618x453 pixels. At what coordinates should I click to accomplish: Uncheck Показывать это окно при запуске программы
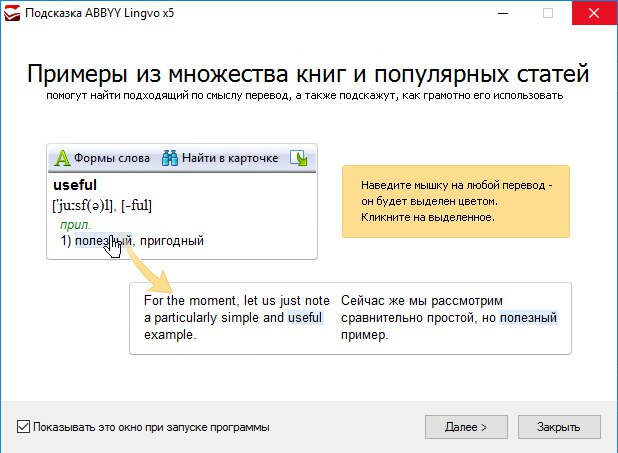point(24,427)
